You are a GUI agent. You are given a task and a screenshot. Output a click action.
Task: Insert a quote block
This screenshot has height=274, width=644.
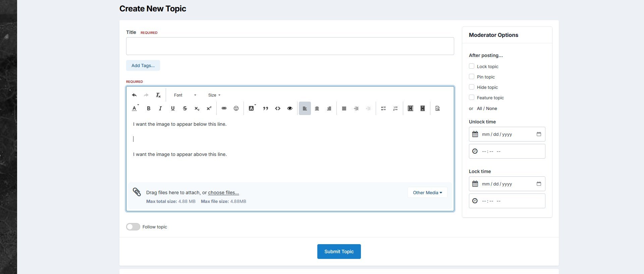point(266,108)
